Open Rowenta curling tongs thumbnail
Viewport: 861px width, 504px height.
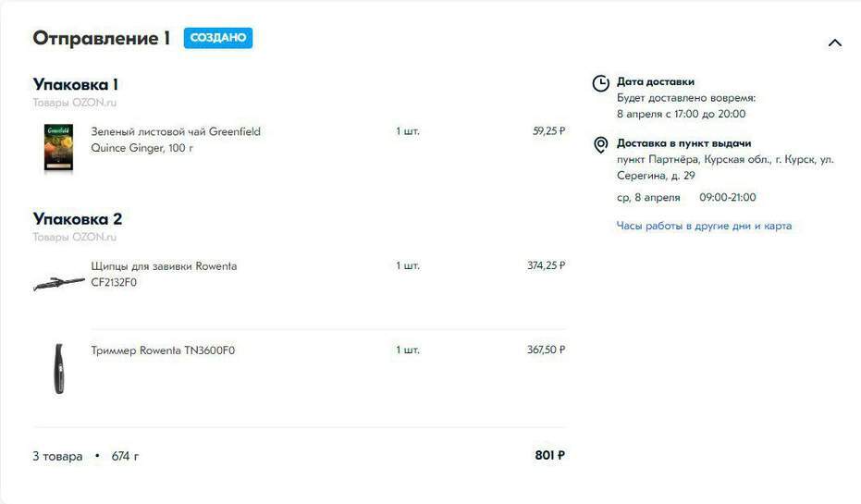(x=59, y=284)
